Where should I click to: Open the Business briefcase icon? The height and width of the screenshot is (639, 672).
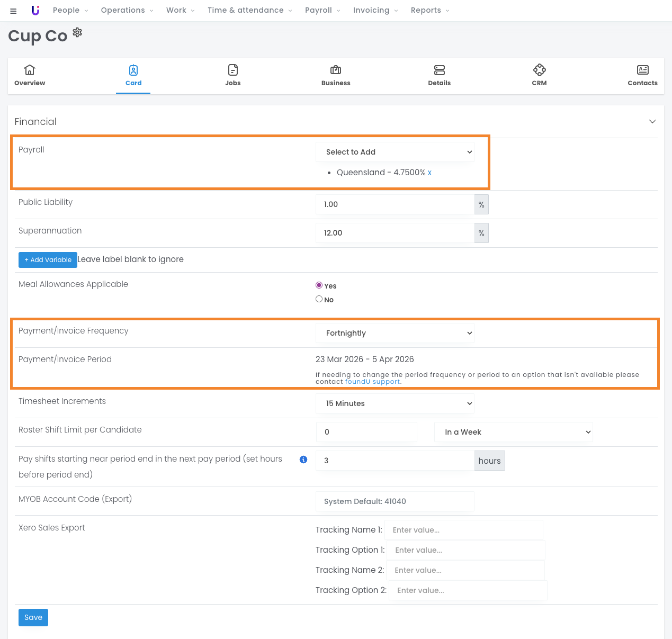coord(336,70)
